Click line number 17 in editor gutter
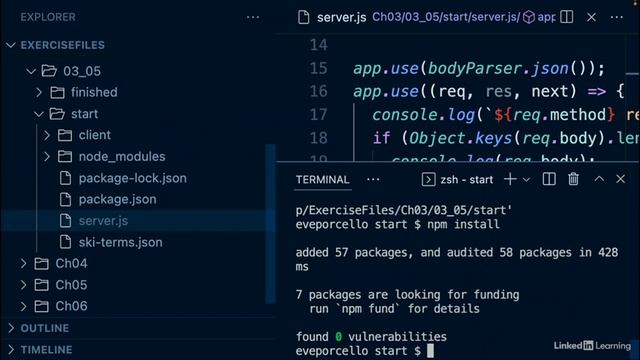The height and width of the screenshot is (360, 640). pyautogui.click(x=318, y=114)
